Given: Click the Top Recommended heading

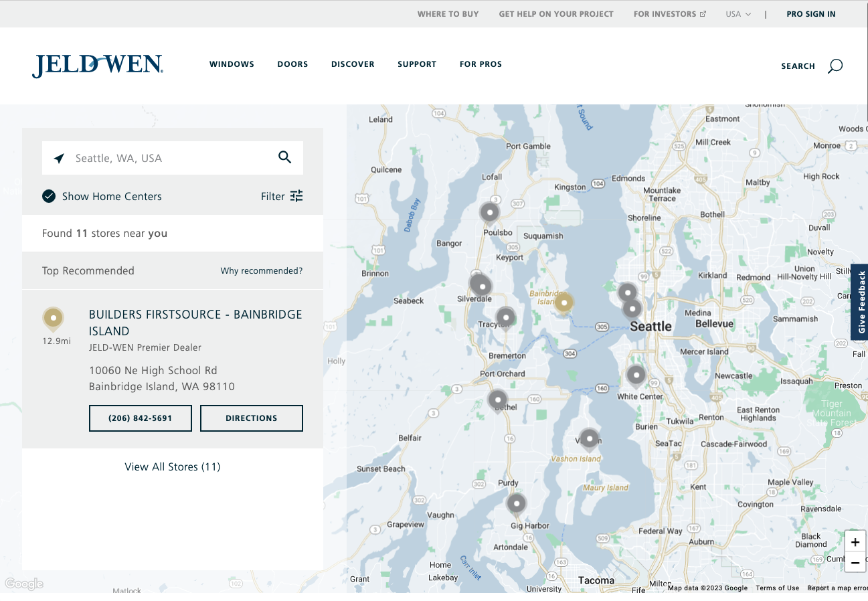Looking at the screenshot, I should tap(88, 271).
